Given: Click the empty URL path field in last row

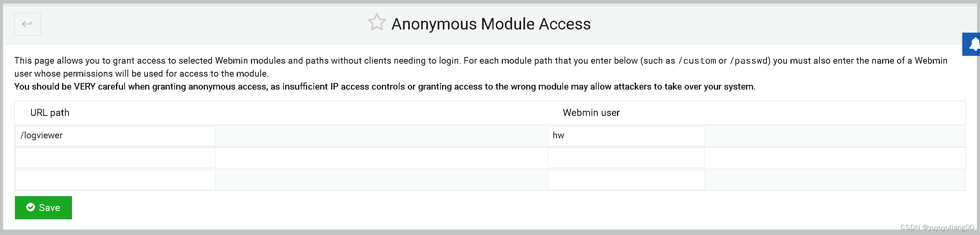Looking at the screenshot, I should coord(114,180).
